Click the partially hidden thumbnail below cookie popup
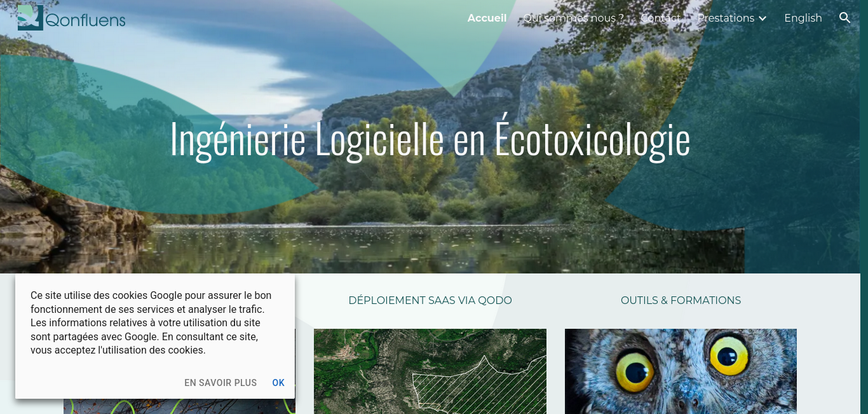 (179, 406)
